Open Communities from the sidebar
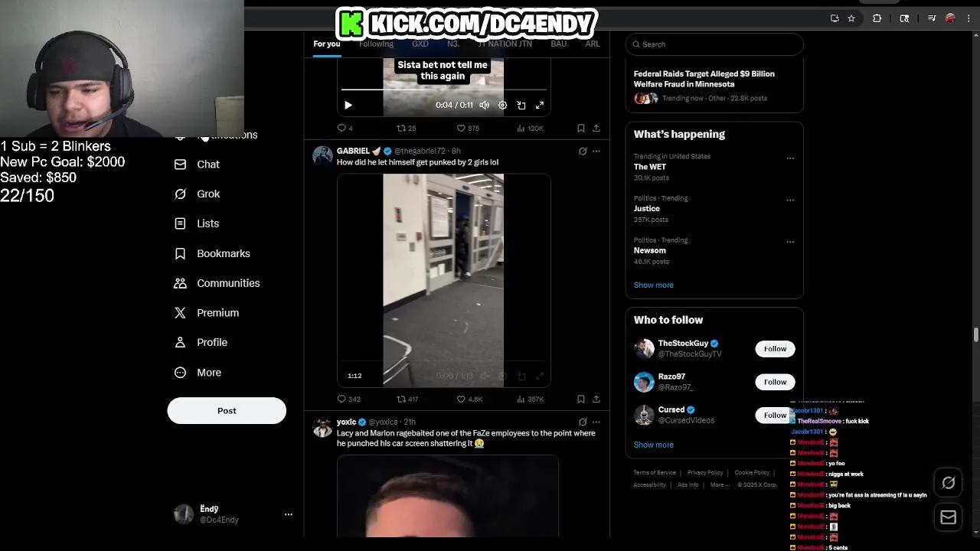 217,283
